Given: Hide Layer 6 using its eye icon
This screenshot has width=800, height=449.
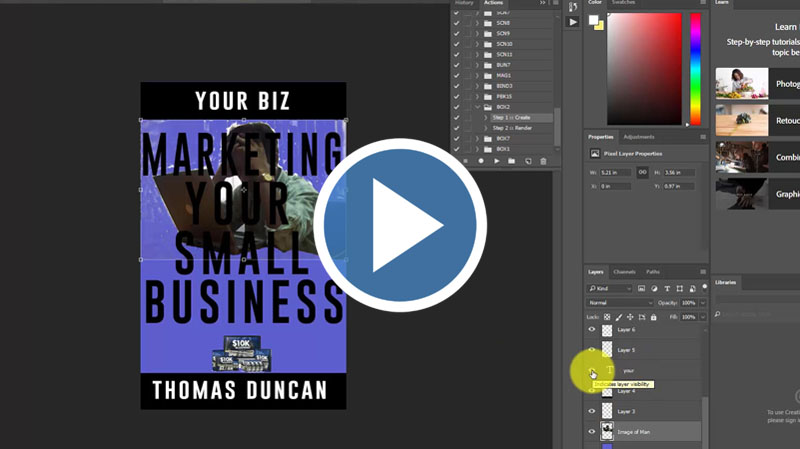Looking at the screenshot, I should [591, 329].
